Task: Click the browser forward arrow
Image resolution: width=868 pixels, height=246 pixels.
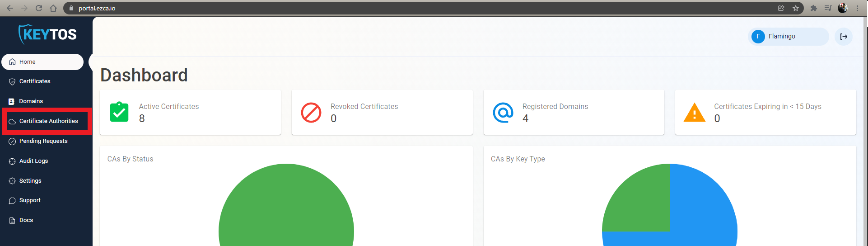Action: point(24,8)
